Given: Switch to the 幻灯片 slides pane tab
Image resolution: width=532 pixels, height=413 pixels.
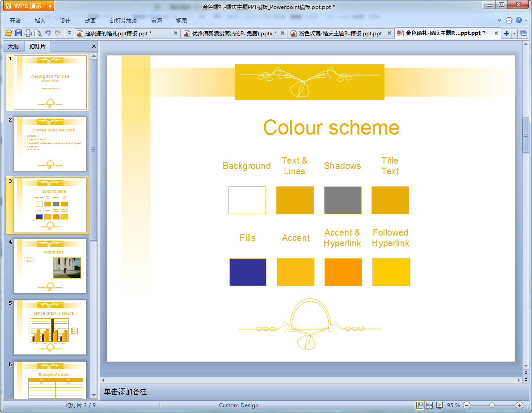Looking at the screenshot, I should tap(37, 46).
